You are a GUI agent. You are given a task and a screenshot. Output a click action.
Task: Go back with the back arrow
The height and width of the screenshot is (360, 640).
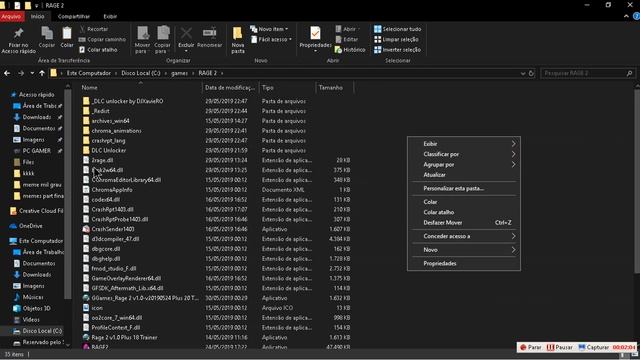pos(7,73)
